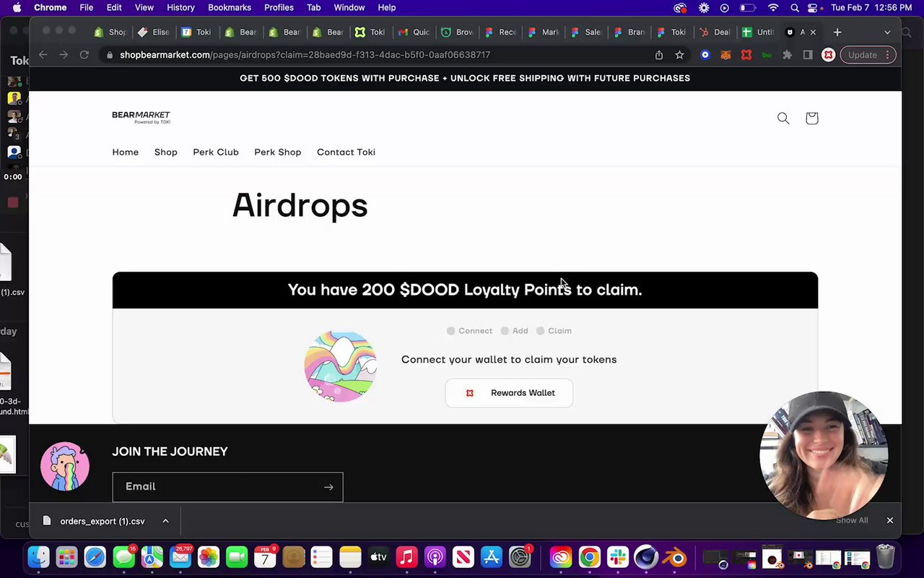Screen dimensions: 924x578
Task: Go to the Home nav link
Action: click(125, 152)
